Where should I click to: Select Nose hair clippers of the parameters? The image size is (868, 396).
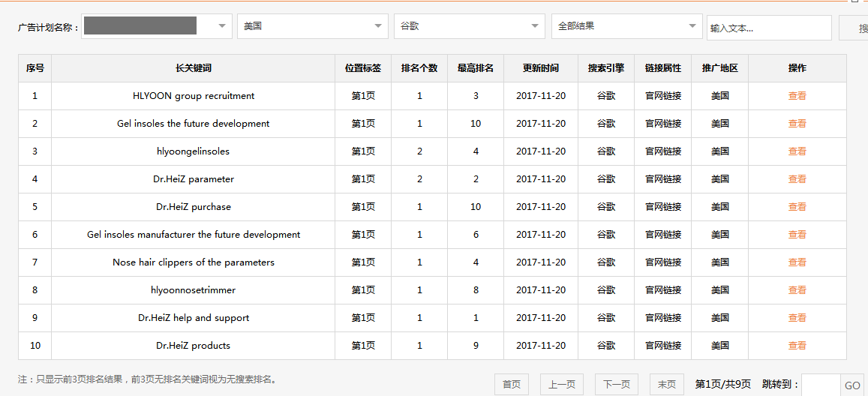(x=194, y=262)
